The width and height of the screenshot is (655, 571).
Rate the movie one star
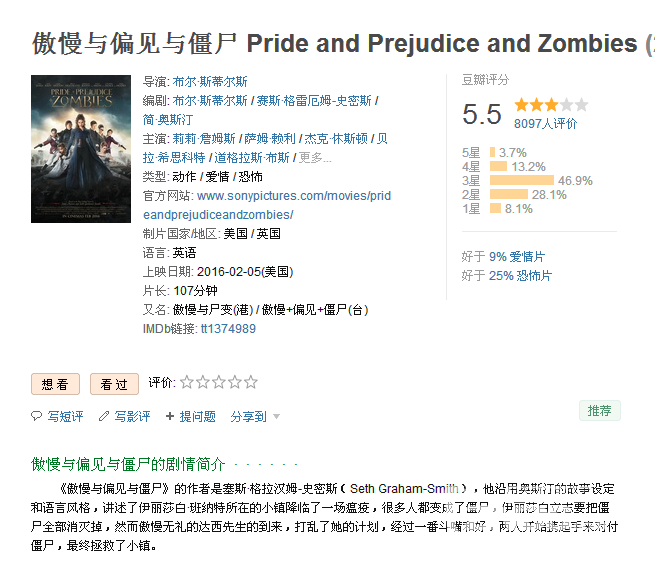[187, 382]
